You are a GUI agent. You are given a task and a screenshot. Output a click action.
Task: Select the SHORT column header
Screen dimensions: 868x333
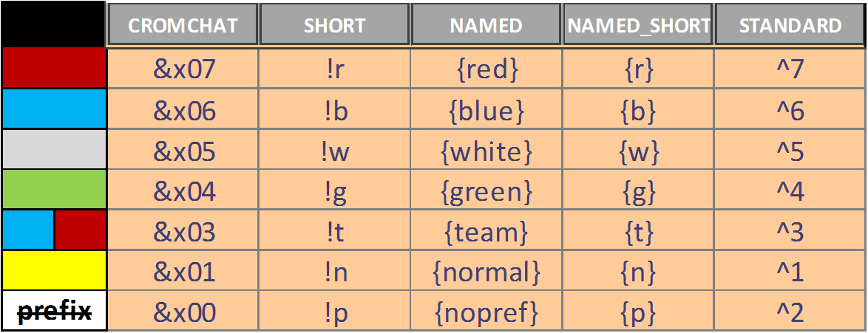pyautogui.click(x=334, y=24)
